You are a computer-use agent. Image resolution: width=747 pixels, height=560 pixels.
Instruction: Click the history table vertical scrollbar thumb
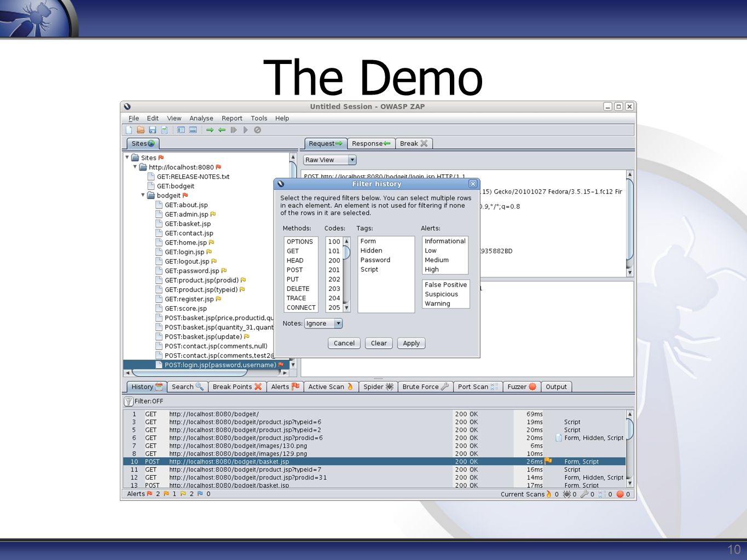pyautogui.click(x=629, y=429)
